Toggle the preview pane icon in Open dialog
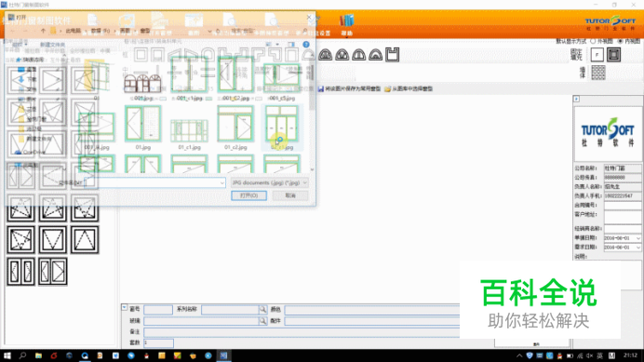 click(x=291, y=45)
